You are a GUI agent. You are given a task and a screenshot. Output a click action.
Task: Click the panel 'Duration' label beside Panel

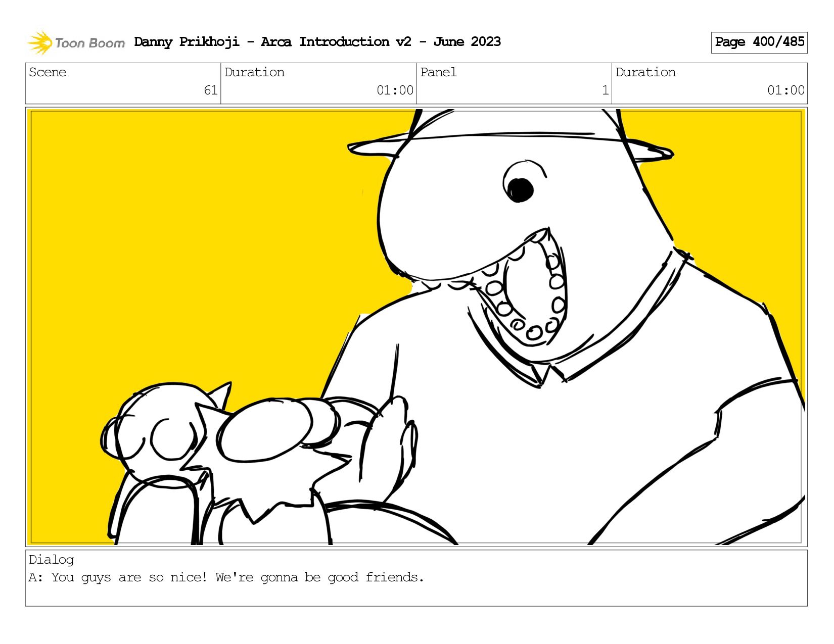point(645,72)
